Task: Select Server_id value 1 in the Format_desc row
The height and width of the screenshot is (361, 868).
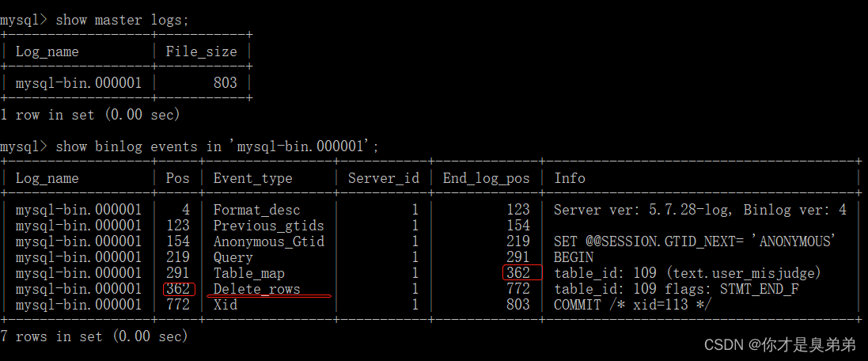Action: 415,210
